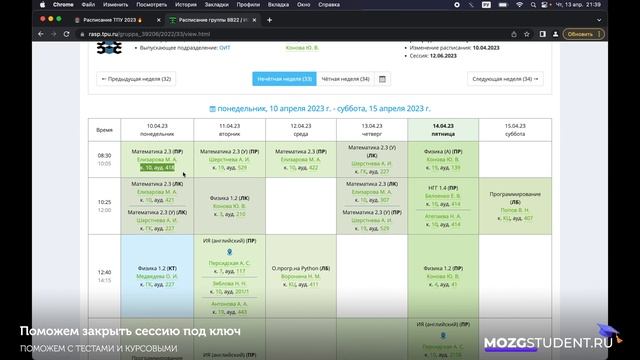This screenshot has width=640, height=360.
Task: Expand the tab search chevron
Action: click(599, 20)
